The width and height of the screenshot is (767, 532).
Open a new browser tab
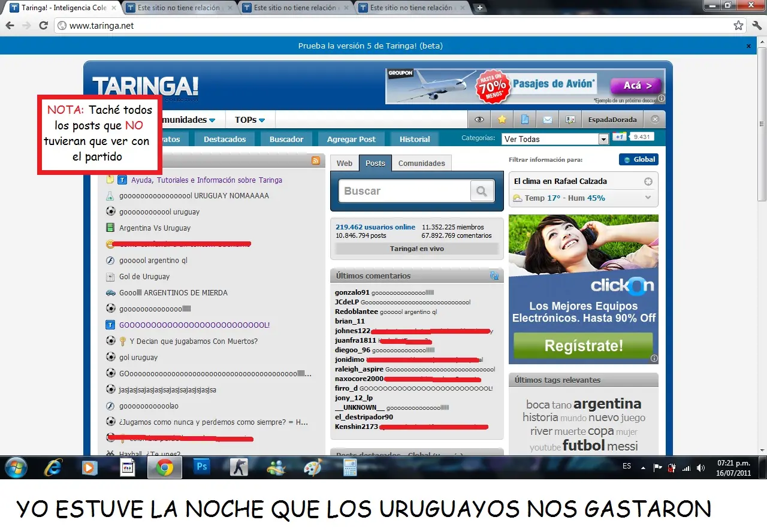479,8
